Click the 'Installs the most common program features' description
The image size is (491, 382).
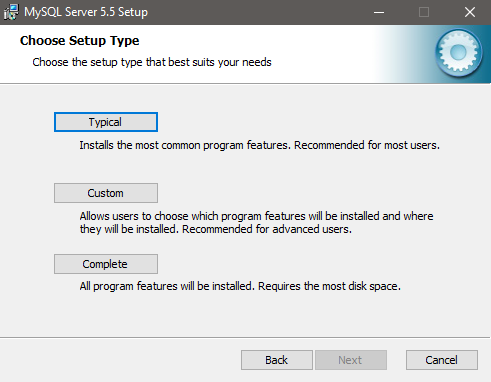pos(260,145)
